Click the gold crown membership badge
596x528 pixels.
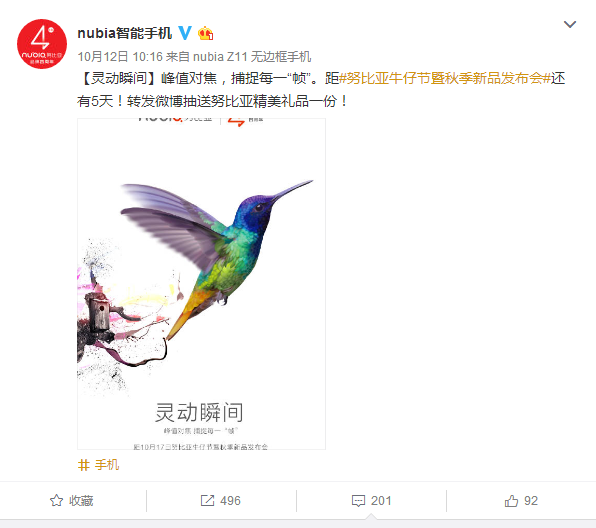[206, 33]
